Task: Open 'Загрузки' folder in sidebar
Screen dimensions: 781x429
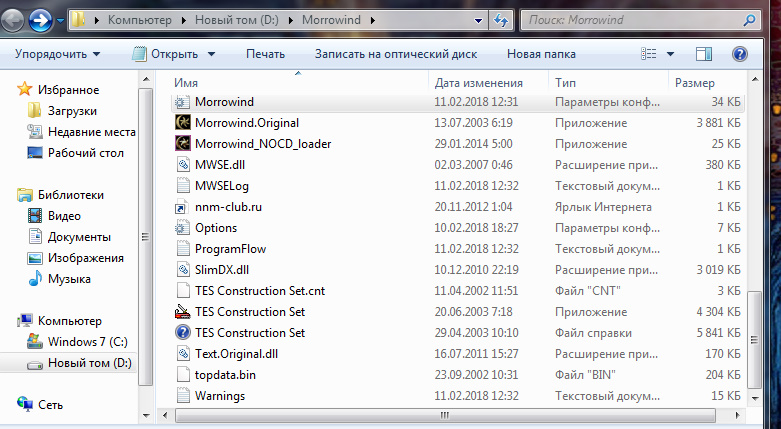Action: click(72, 111)
